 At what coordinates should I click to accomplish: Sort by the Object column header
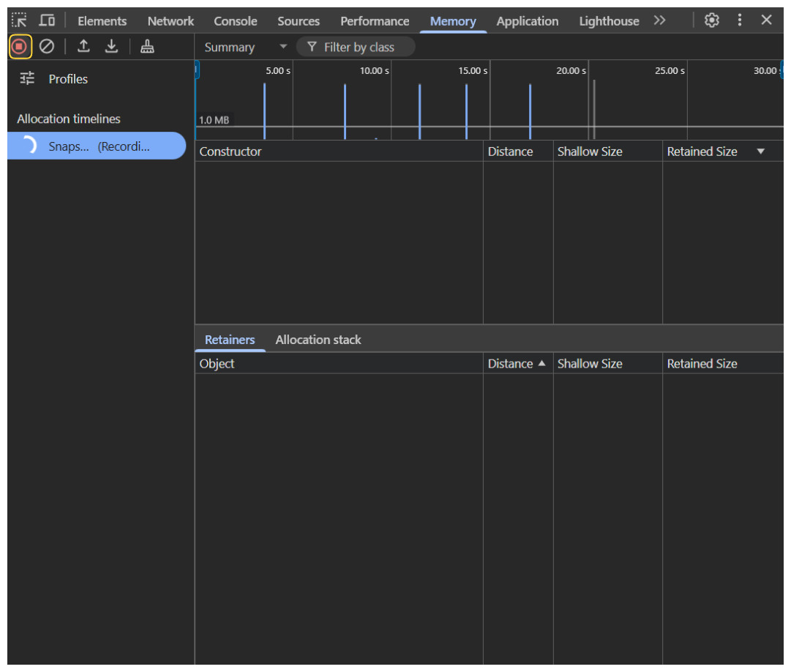(x=339, y=363)
